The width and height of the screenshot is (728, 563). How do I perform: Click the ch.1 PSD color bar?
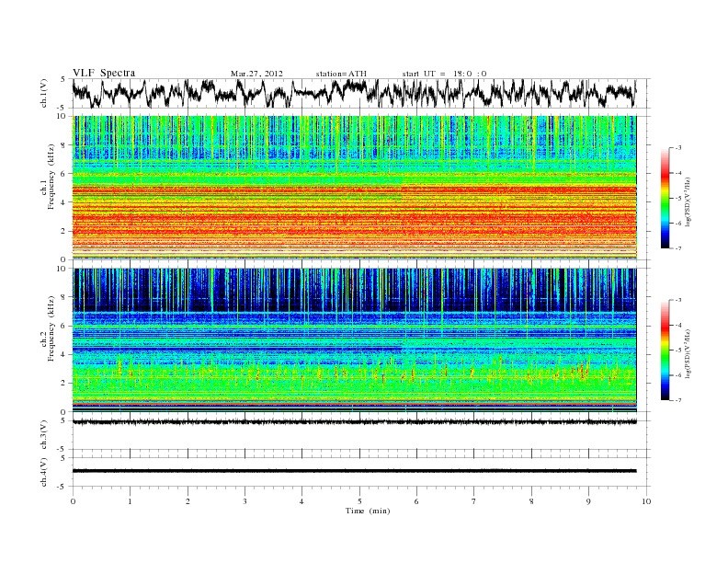pyautogui.click(x=665, y=198)
